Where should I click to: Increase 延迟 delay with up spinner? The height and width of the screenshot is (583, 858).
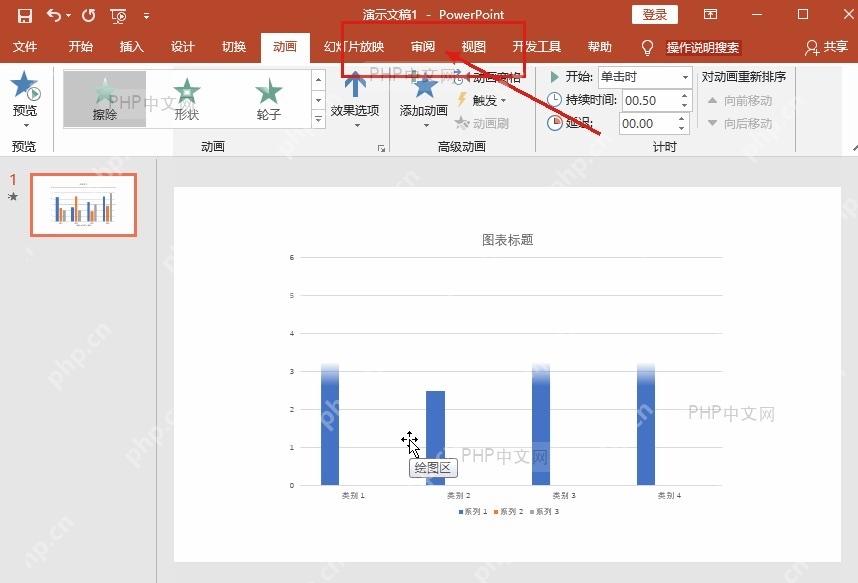[682, 119]
